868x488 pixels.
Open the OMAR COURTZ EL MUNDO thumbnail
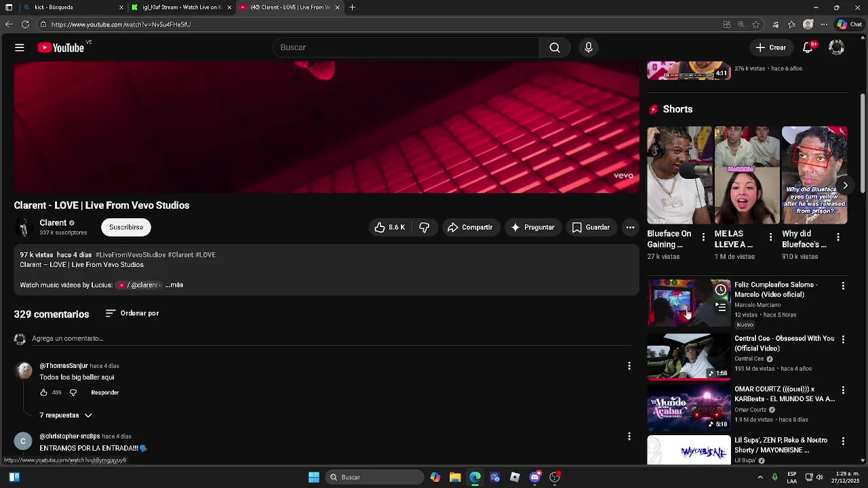[689, 408]
